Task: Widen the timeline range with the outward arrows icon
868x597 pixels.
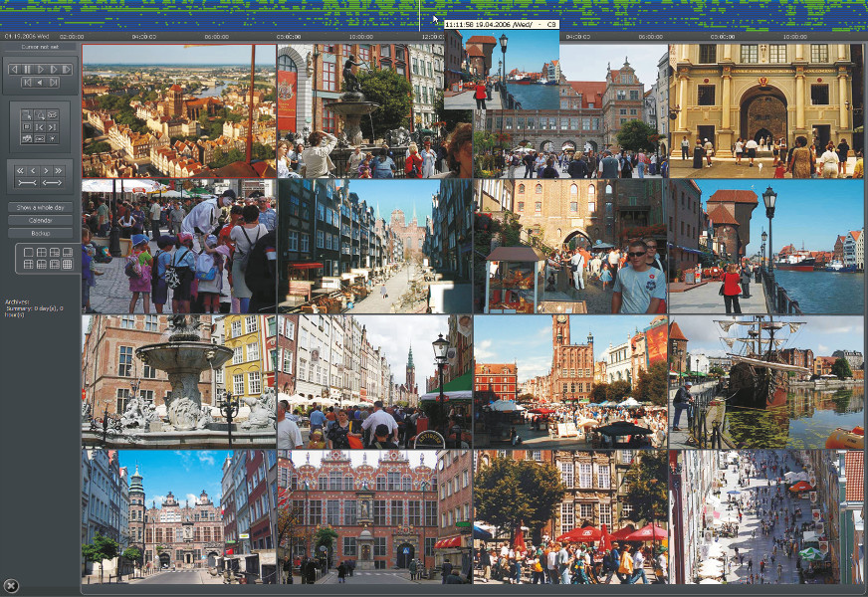Action: [53, 183]
